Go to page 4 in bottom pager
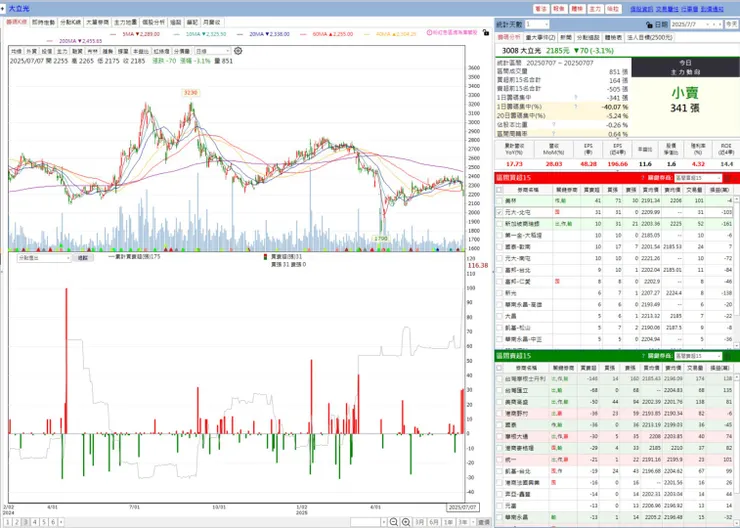740x528 pixels. (34, 522)
